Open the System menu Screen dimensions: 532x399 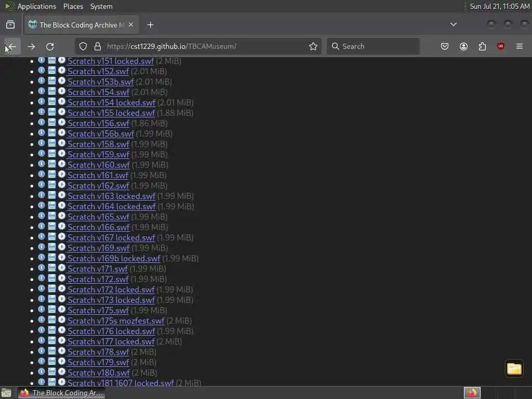[101, 6]
